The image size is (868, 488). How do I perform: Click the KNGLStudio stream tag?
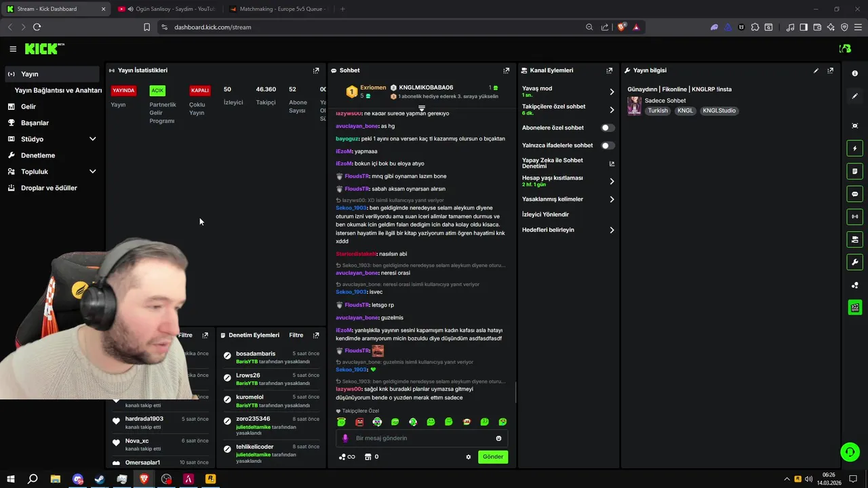pos(719,110)
